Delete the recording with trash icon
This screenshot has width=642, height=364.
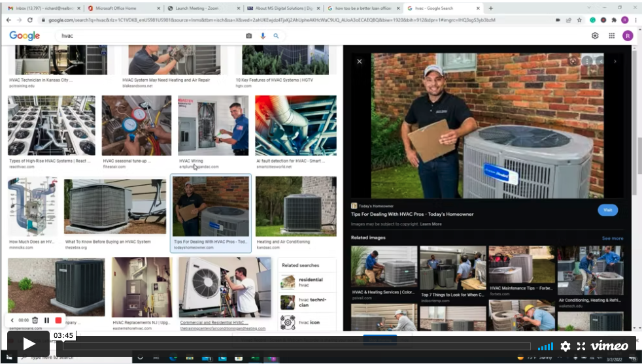(x=35, y=320)
